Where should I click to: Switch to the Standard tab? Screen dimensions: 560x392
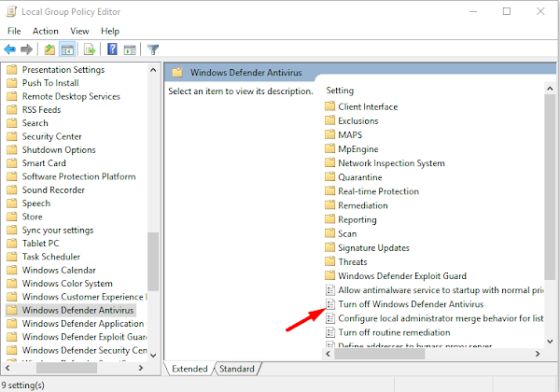[x=237, y=369]
